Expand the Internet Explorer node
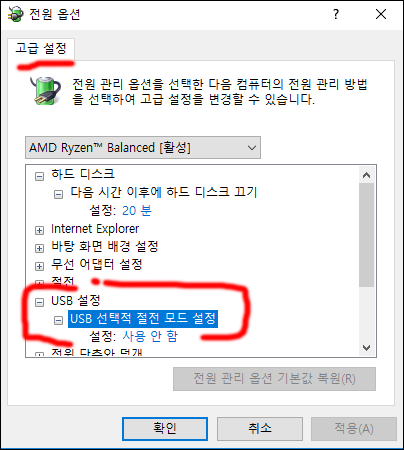 coord(39,230)
